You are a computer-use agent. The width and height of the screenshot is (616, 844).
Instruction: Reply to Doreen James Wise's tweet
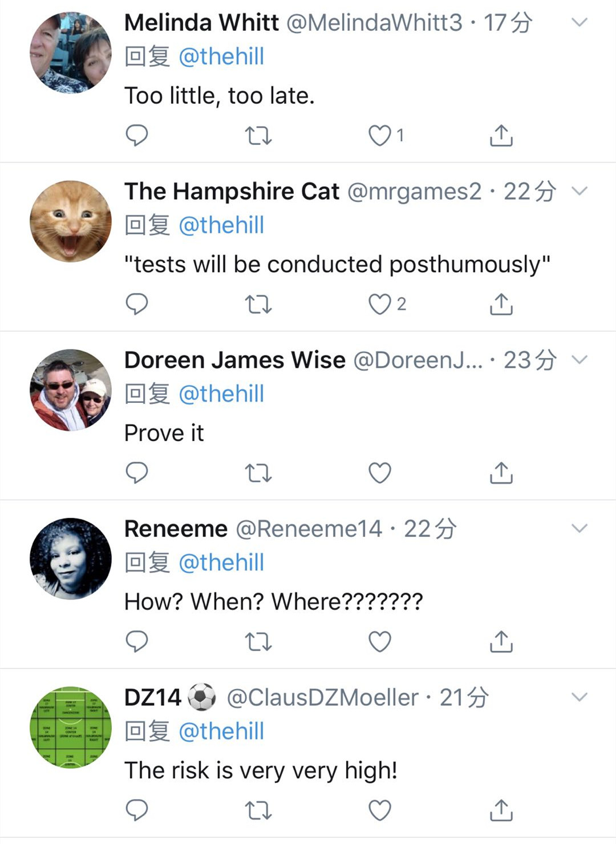coord(137,473)
